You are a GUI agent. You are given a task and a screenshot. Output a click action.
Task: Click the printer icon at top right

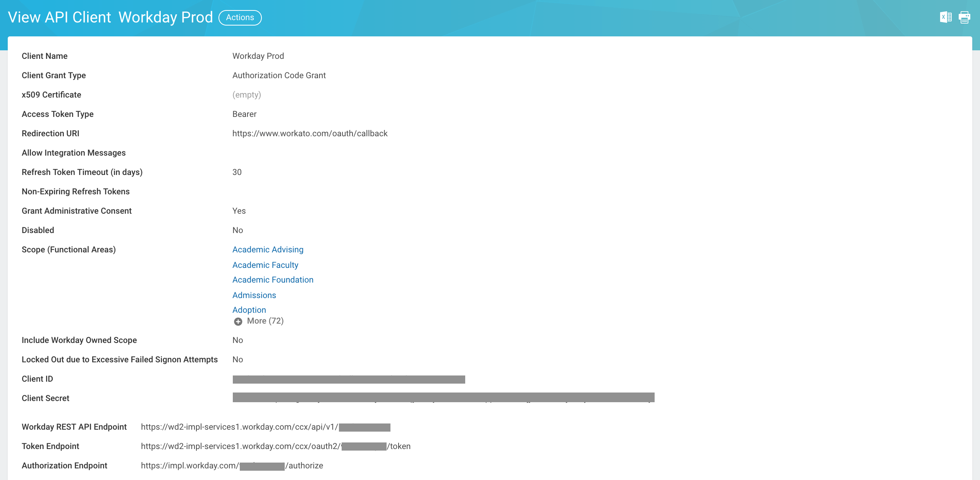(964, 17)
